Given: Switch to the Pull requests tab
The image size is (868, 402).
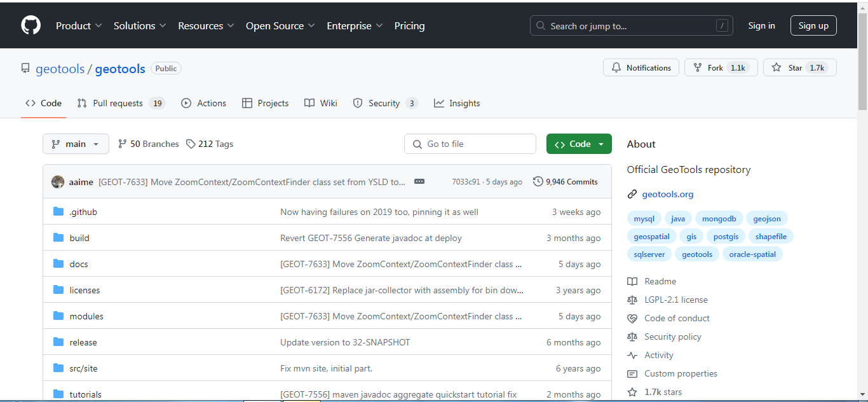Looking at the screenshot, I should 121,103.
